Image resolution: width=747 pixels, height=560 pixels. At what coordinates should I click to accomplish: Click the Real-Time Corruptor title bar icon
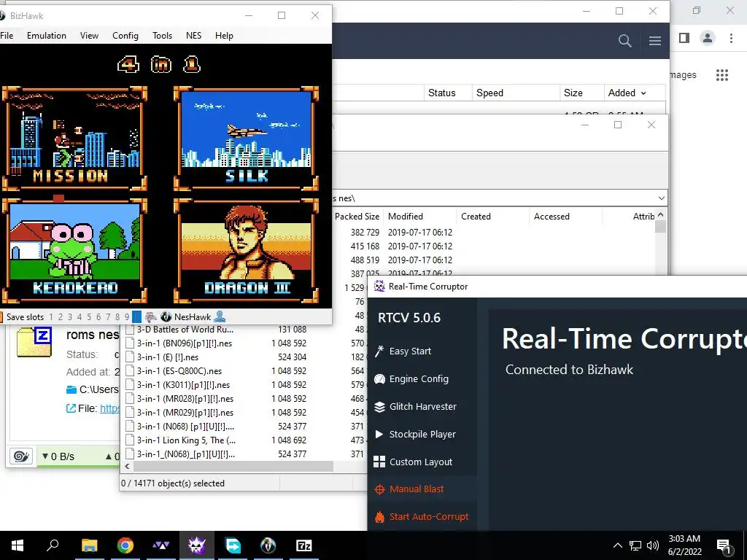tap(379, 286)
